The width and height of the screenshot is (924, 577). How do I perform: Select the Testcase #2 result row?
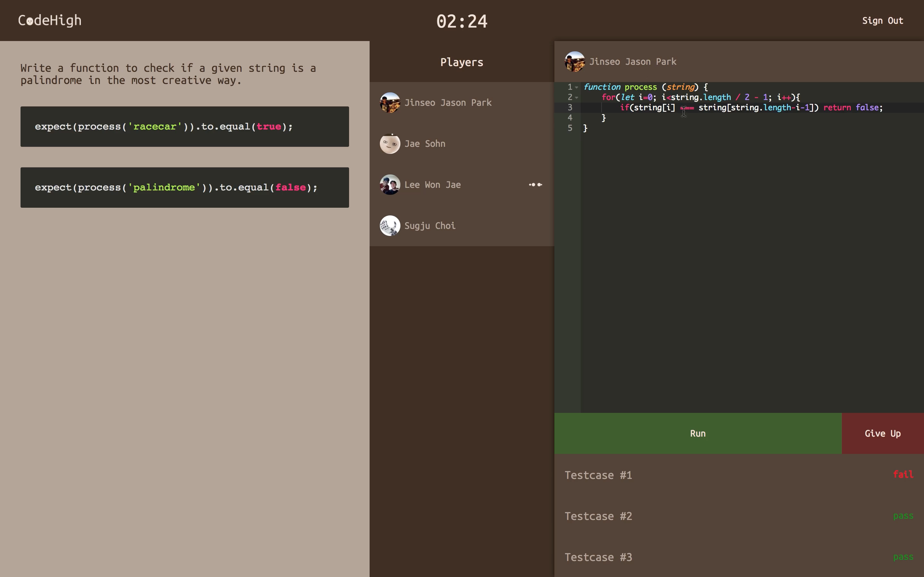pos(739,516)
